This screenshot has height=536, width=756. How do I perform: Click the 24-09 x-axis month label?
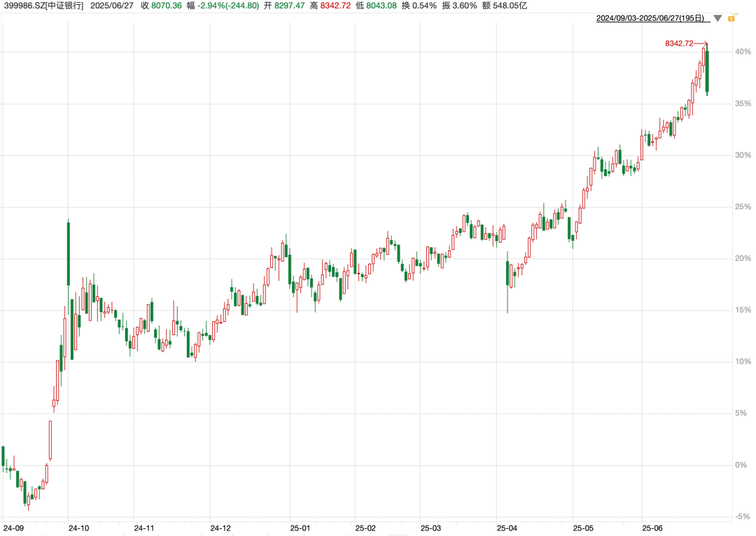(13, 528)
